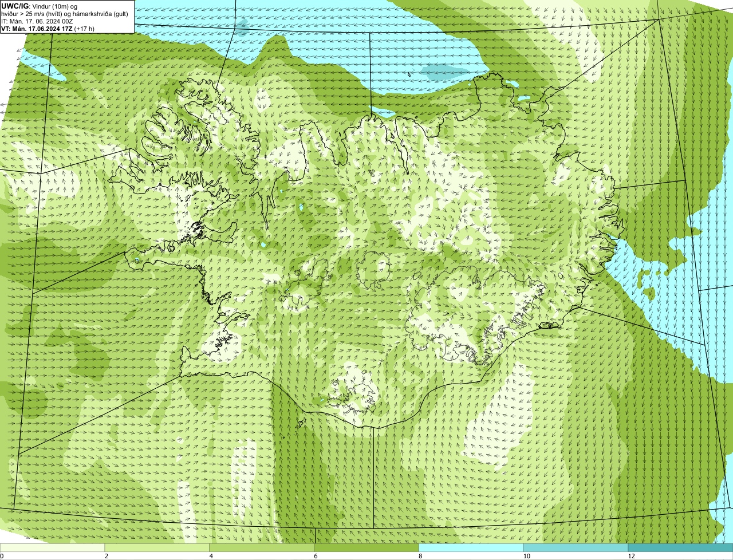Click the title line "UWC/IG: Vindur (10m) og"
The width and height of the screenshot is (733, 560).
(x=39, y=6)
